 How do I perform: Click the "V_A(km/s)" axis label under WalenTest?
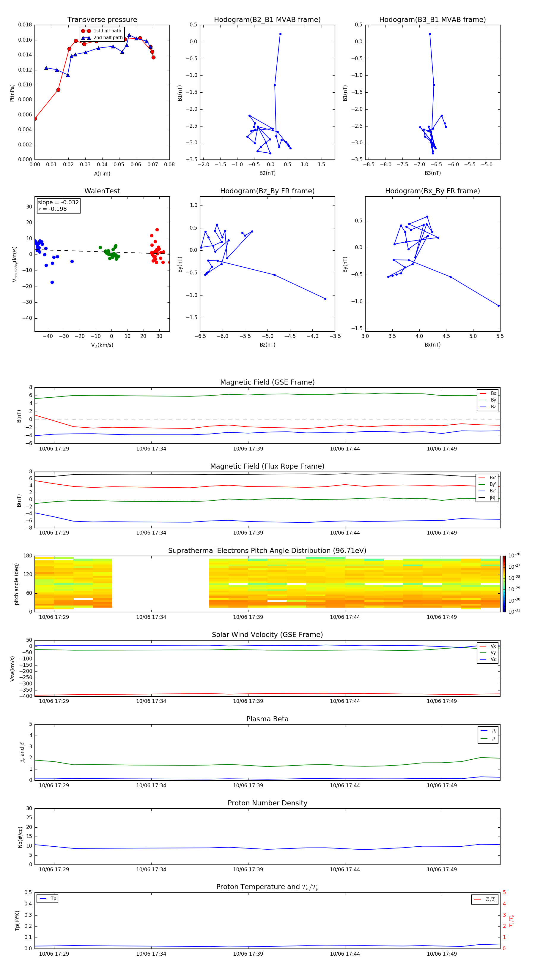tap(102, 345)
